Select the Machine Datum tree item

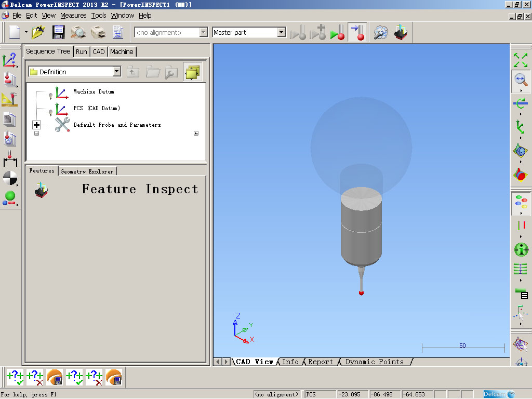[x=94, y=91]
